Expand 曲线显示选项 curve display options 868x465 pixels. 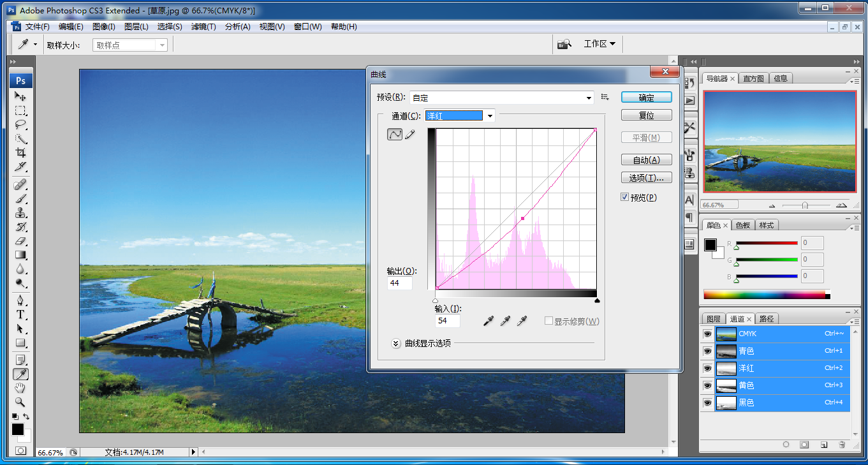point(395,343)
